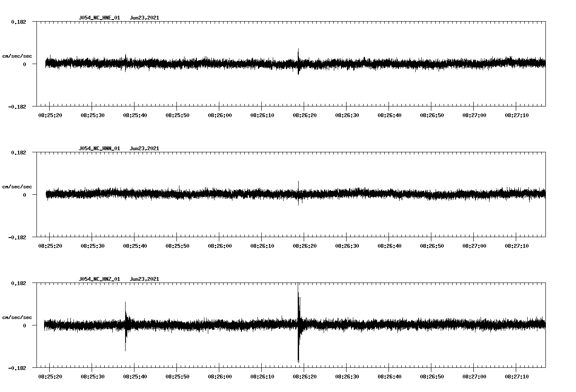Click the 08:27:00 time label under the HNN plot
Screen dimensions: 576x392
point(474,246)
